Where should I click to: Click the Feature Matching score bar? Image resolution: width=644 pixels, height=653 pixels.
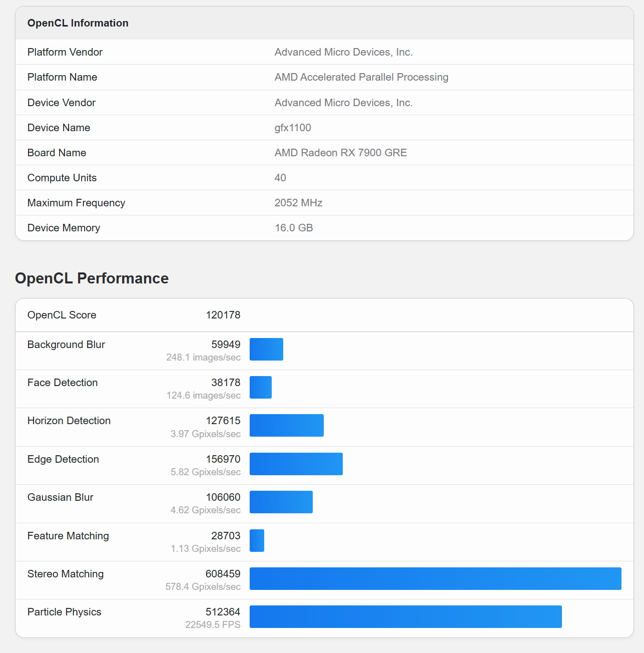tap(257, 541)
